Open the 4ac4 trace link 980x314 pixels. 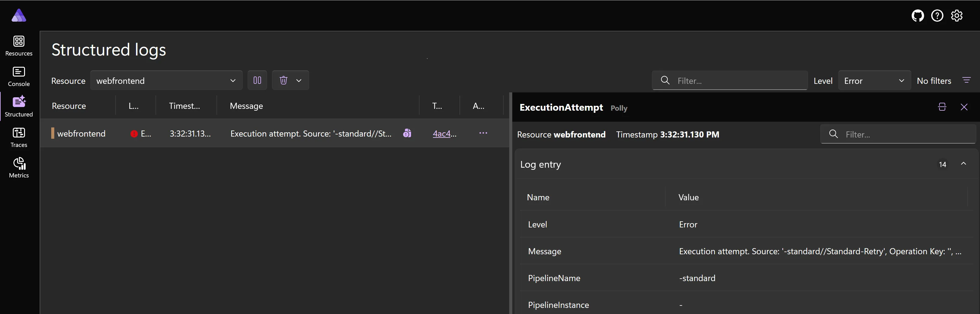point(444,134)
